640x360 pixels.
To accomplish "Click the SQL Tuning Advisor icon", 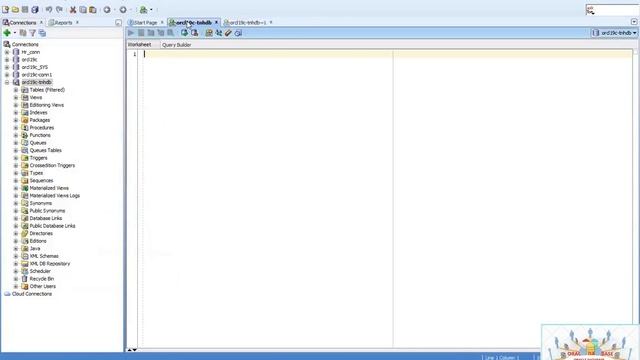I will [x=170, y=33].
